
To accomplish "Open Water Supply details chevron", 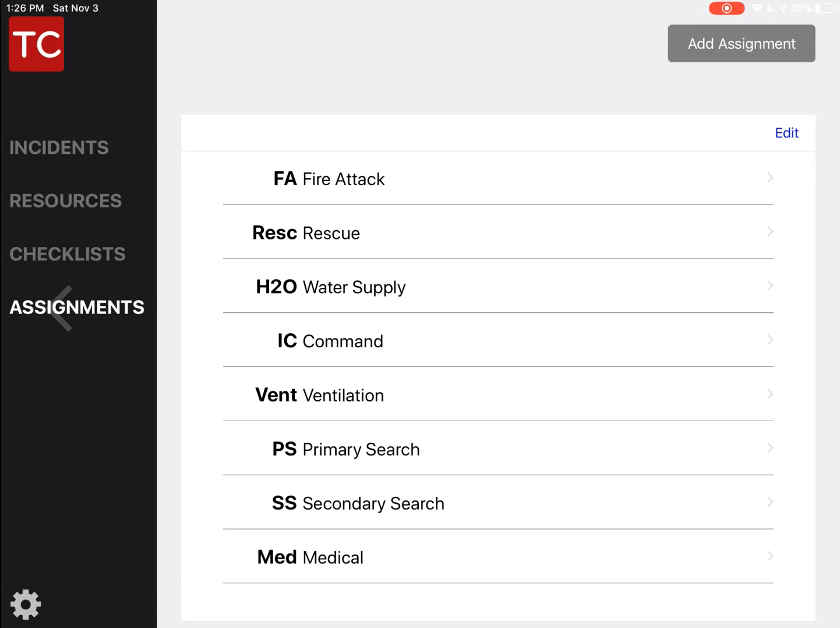I will pos(770,286).
